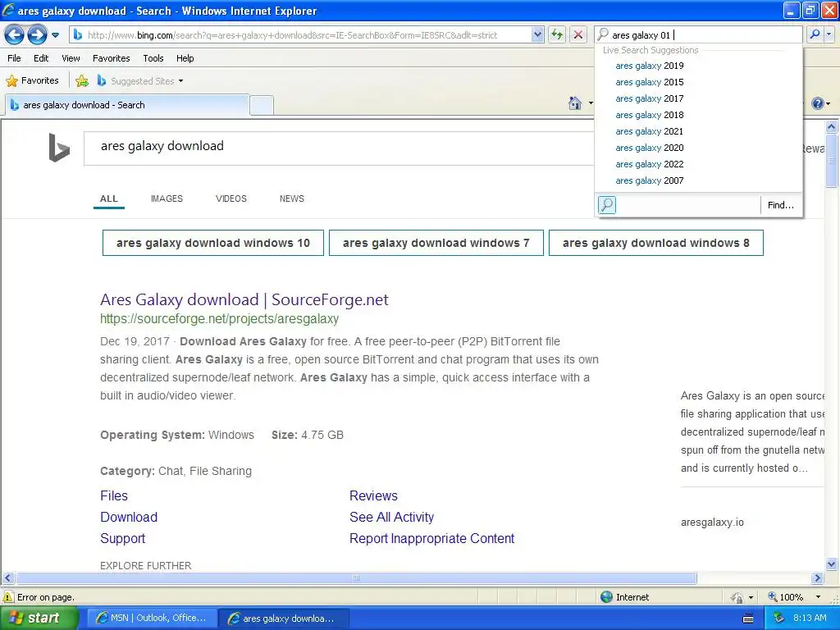This screenshot has width=840, height=630.
Task: Open the Edit menu
Action: pyautogui.click(x=41, y=58)
